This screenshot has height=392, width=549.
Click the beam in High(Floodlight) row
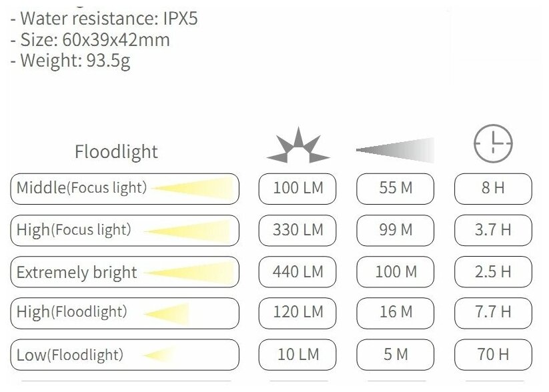(x=167, y=313)
